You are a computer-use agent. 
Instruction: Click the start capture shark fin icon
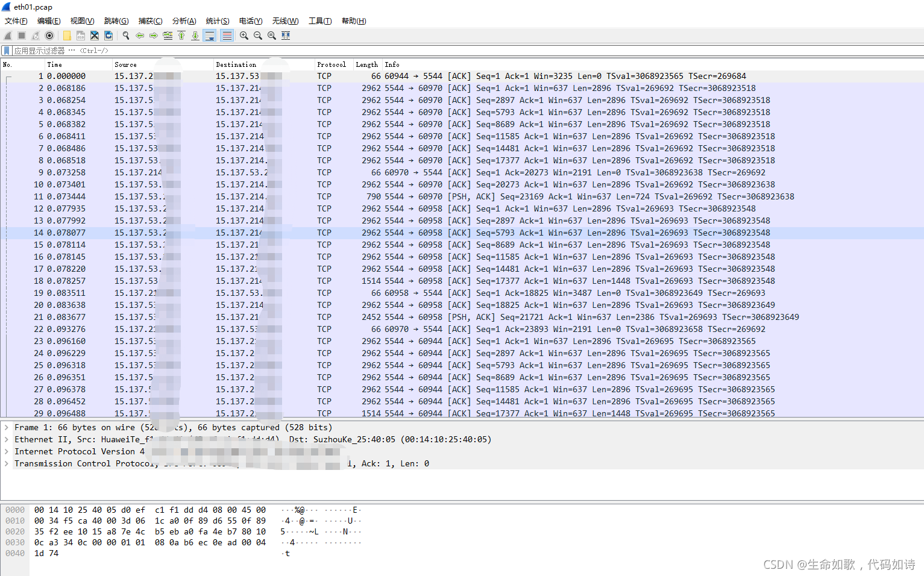click(x=8, y=36)
